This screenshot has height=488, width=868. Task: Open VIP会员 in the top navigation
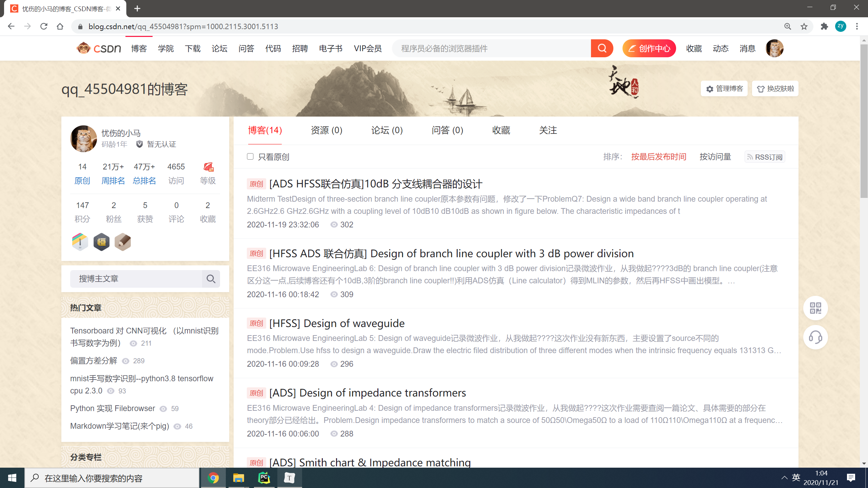pos(368,48)
